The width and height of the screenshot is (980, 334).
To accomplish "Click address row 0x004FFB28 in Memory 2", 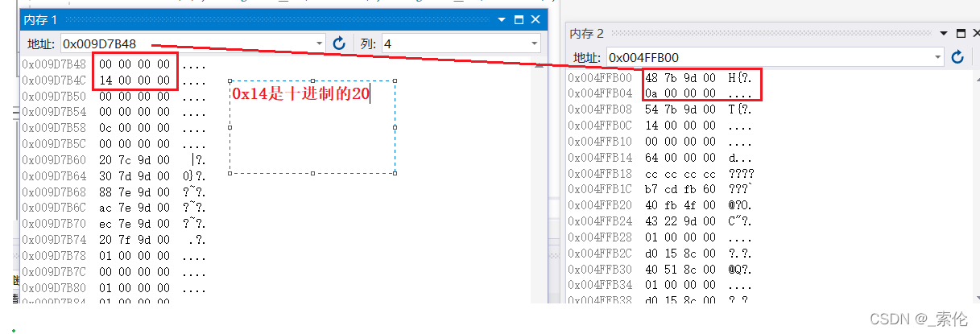I will 660,237.
